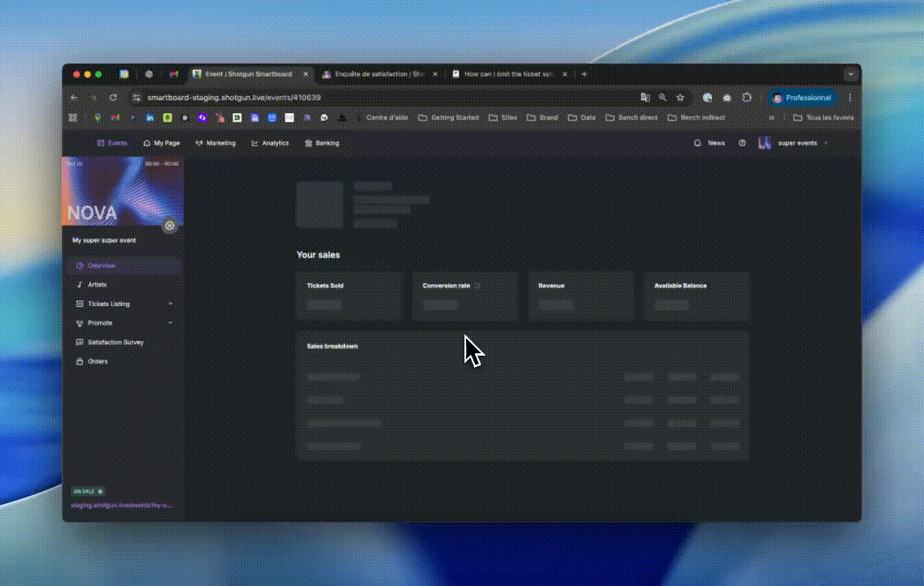
Task: Open the browser extensions puzzle icon
Action: tap(747, 98)
